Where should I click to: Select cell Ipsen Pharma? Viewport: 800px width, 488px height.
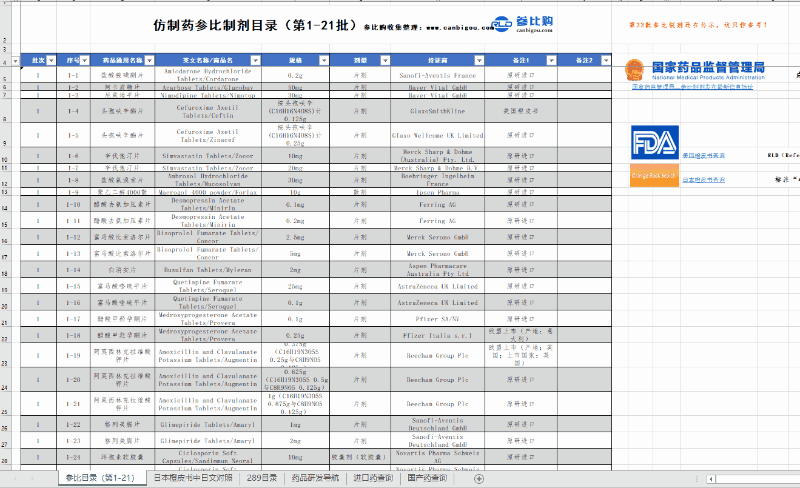[x=437, y=192]
